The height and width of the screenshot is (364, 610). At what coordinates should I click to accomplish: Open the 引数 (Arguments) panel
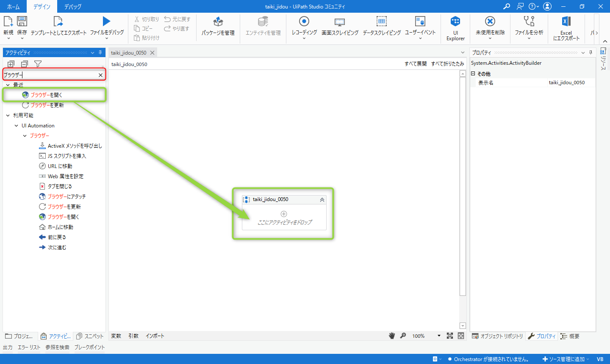point(133,336)
